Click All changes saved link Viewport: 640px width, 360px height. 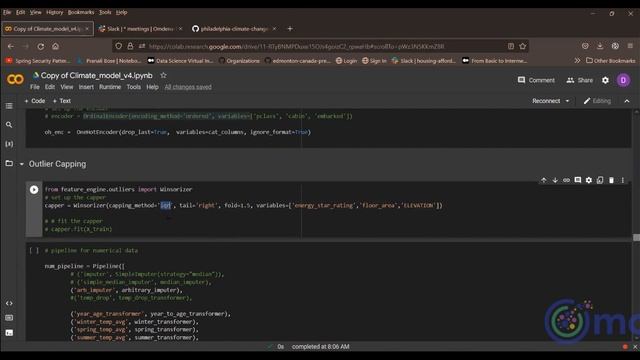click(188, 87)
